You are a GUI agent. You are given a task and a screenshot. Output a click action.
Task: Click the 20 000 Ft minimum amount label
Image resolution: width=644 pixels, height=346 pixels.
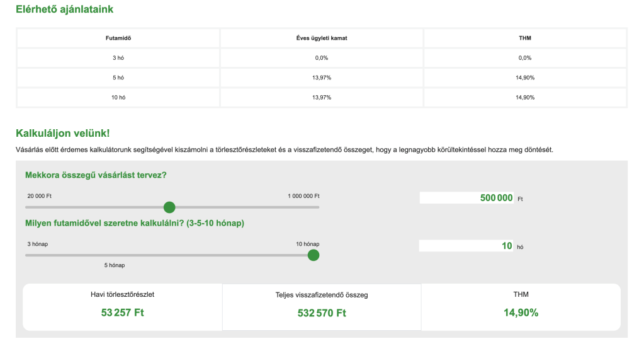coord(38,196)
